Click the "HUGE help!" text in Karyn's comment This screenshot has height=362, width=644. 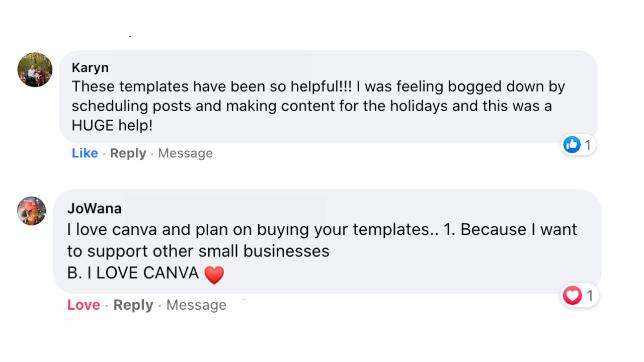[x=112, y=126]
